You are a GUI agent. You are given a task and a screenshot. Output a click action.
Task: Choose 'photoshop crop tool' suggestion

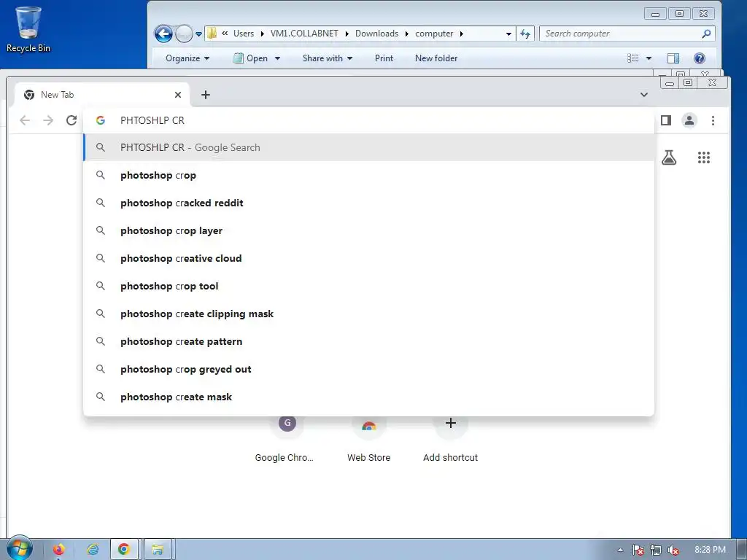click(368, 286)
